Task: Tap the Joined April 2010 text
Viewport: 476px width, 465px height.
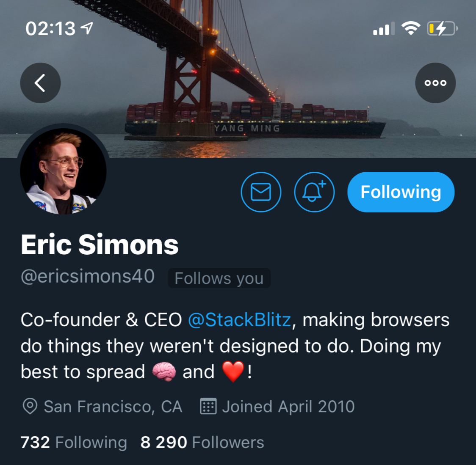Action: (x=288, y=407)
